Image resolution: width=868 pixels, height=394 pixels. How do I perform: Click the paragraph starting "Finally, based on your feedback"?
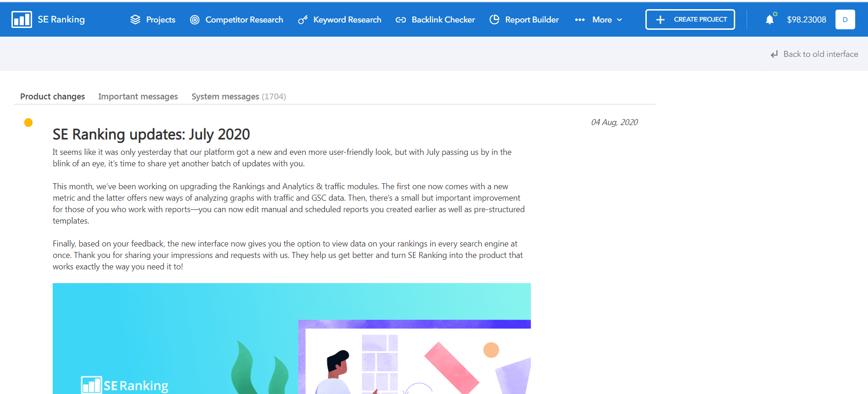point(288,255)
